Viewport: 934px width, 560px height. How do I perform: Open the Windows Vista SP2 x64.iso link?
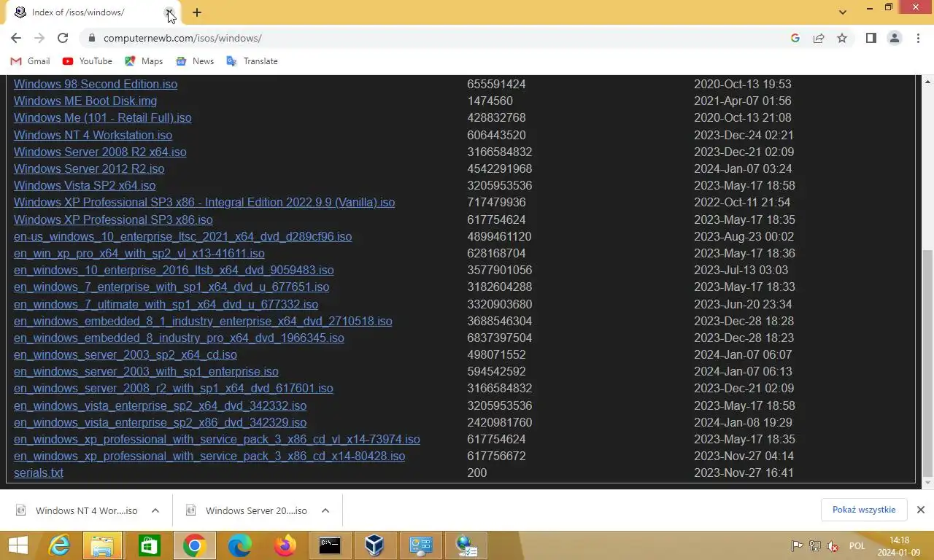pyautogui.click(x=85, y=185)
